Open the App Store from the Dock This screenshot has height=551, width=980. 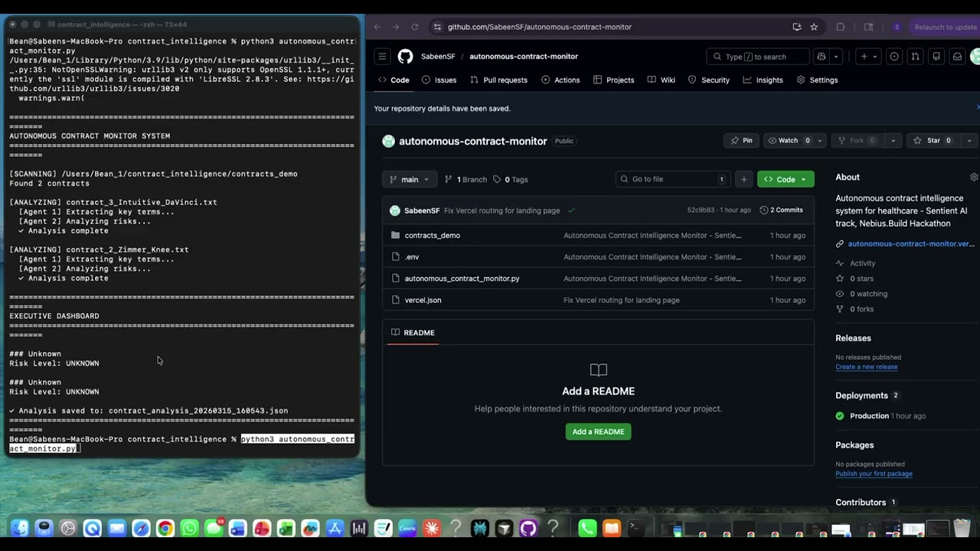[x=335, y=528]
